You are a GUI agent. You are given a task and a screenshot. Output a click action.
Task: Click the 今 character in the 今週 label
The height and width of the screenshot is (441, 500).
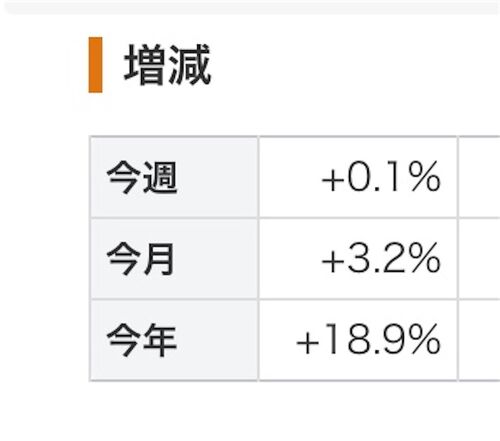click(123, 177)
